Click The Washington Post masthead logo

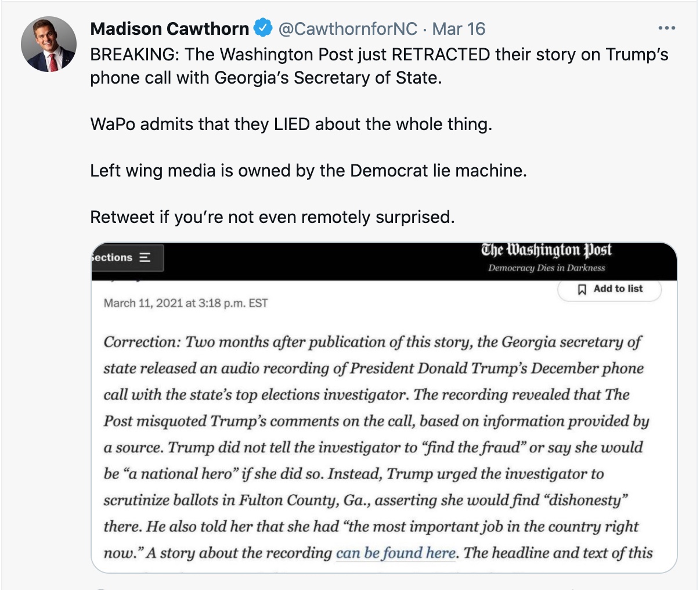(x=546, y=250)
